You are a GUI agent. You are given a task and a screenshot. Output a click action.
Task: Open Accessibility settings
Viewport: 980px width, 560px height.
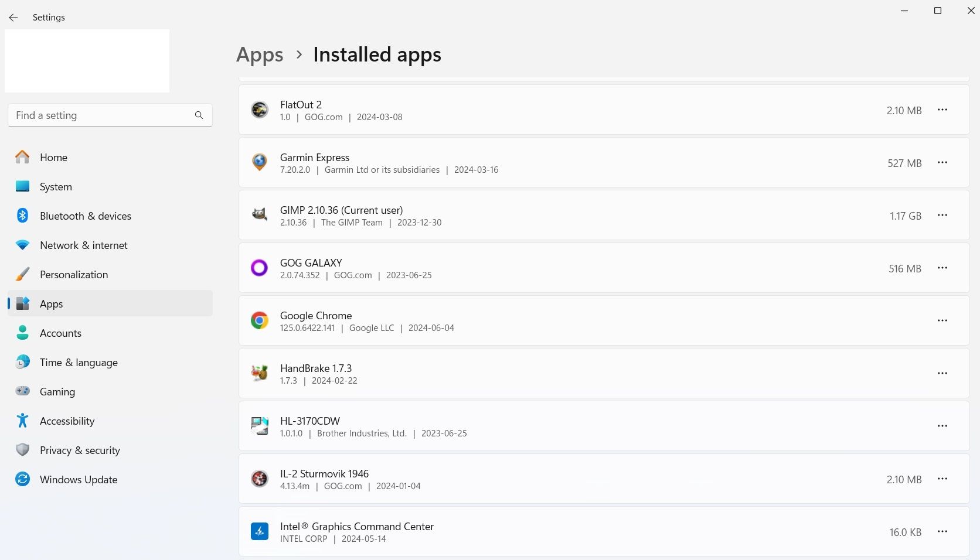click(110, 421)
